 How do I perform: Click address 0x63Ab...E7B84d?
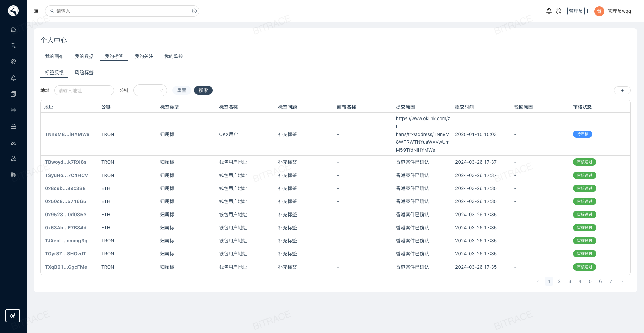pos(66,228)
